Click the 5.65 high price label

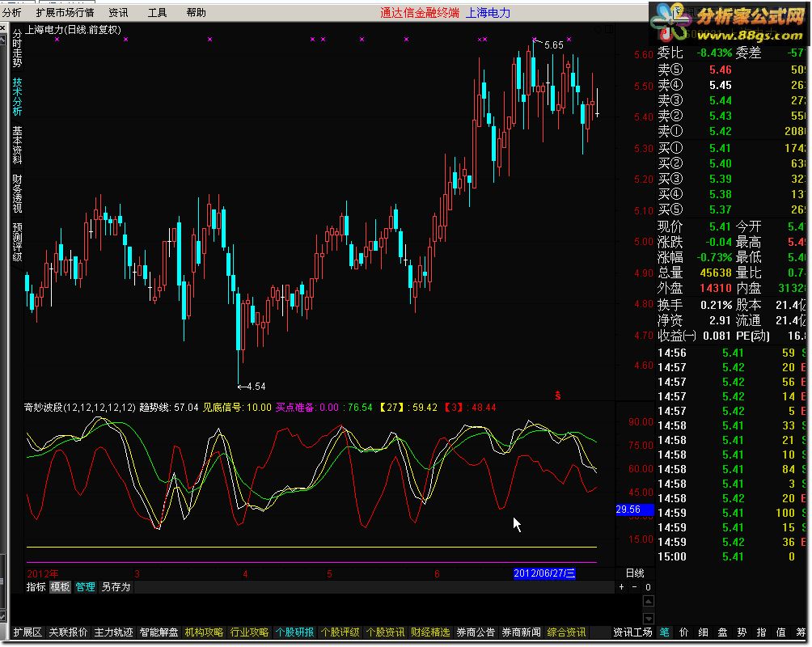click(553, 45)
